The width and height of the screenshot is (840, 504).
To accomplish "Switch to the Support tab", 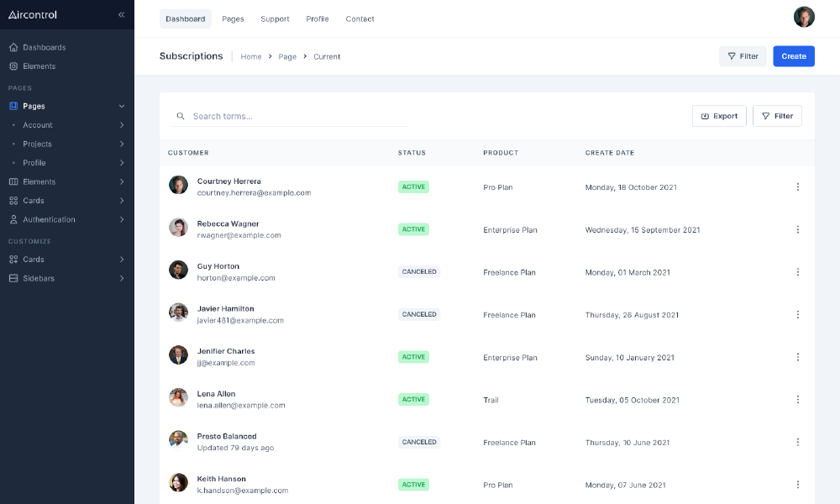I will pos(275,18).
